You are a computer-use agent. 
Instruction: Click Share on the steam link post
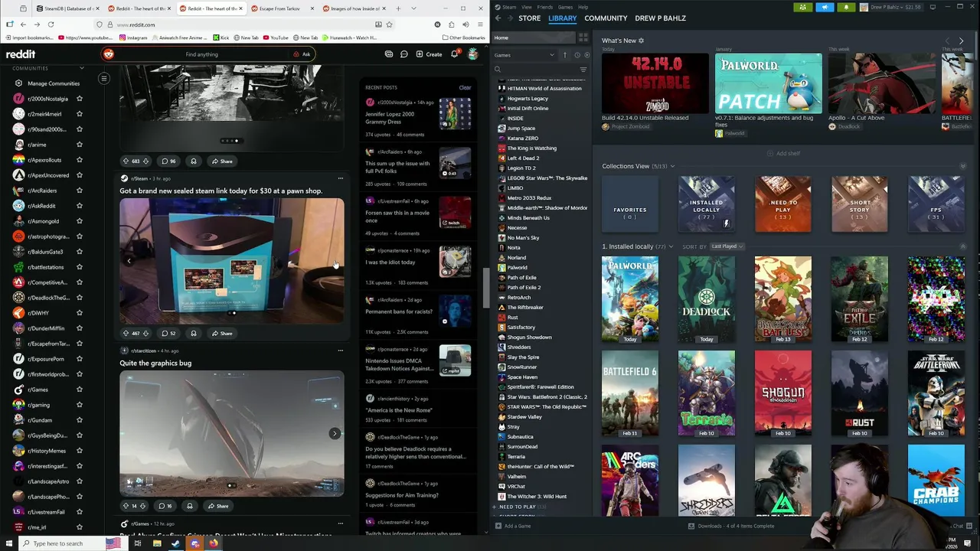click(222, 334)
